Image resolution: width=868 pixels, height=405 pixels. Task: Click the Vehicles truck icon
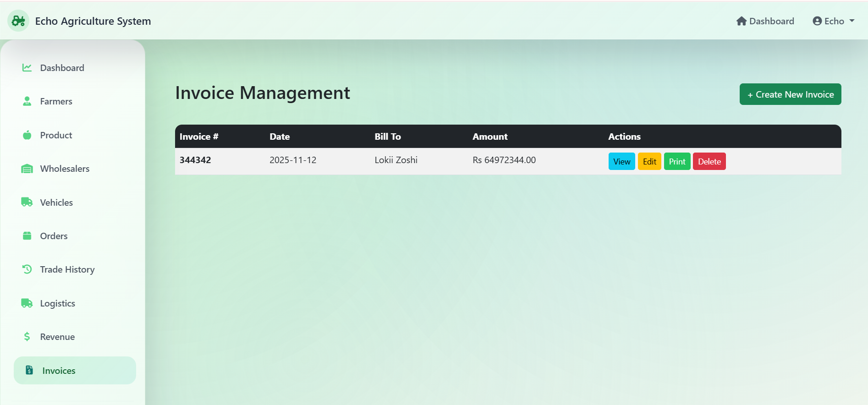pos(27,202)
